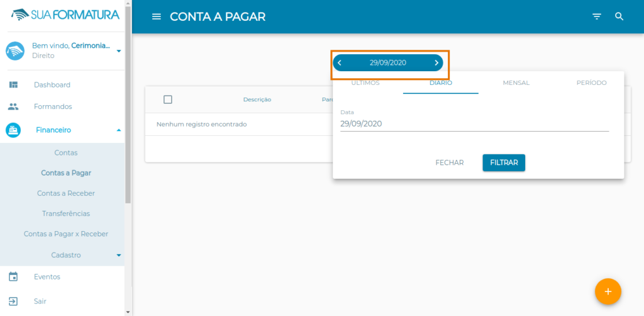Switch to the Mensal tab
This screenshot has height=316, width=644.
click(516, 83)
